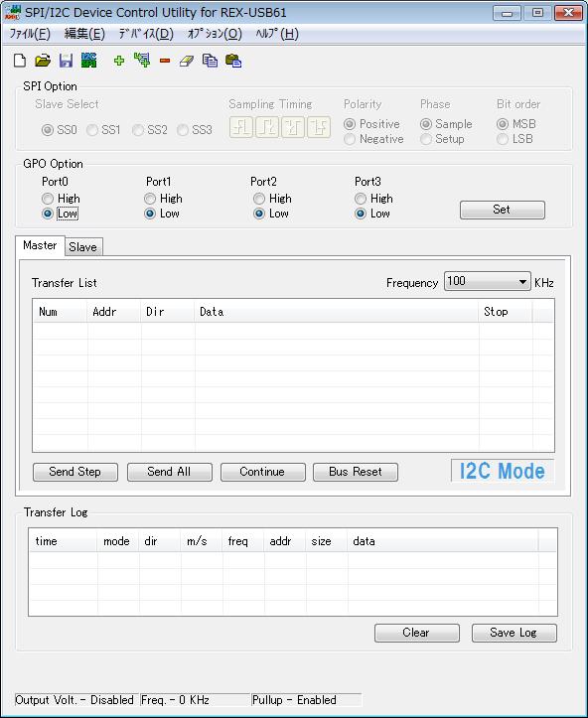The width and height of the screenshot is (588, 718).
Task: Click the Stop column header in Transfer List
Action: 506,312
